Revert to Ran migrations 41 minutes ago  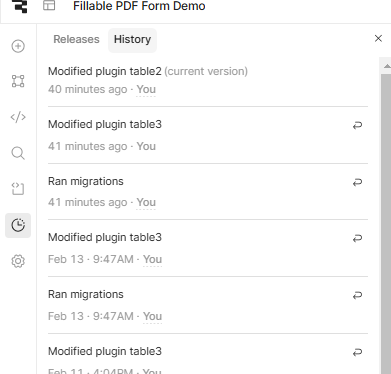click(x=357, y=182)
